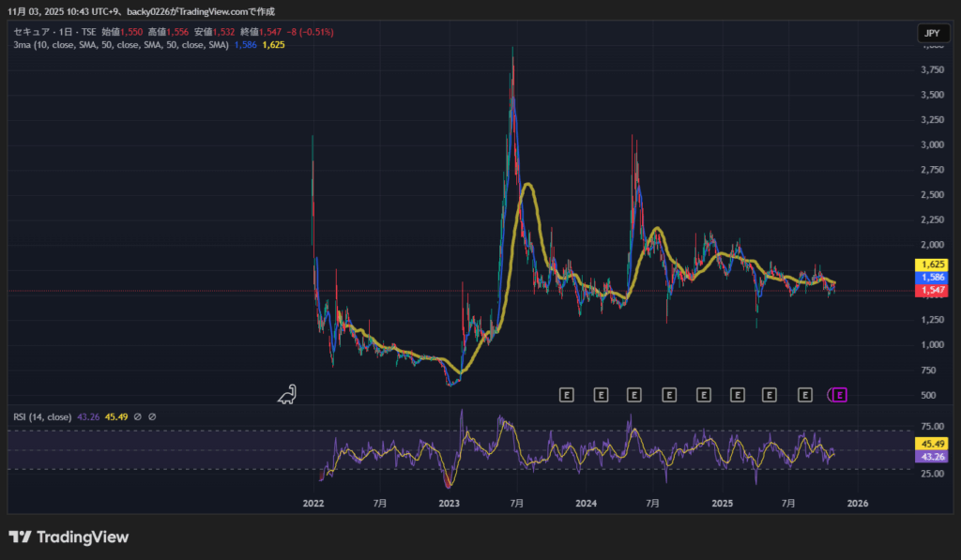
Task: Click the 2023 label on time axis
Action: point(450,504)
